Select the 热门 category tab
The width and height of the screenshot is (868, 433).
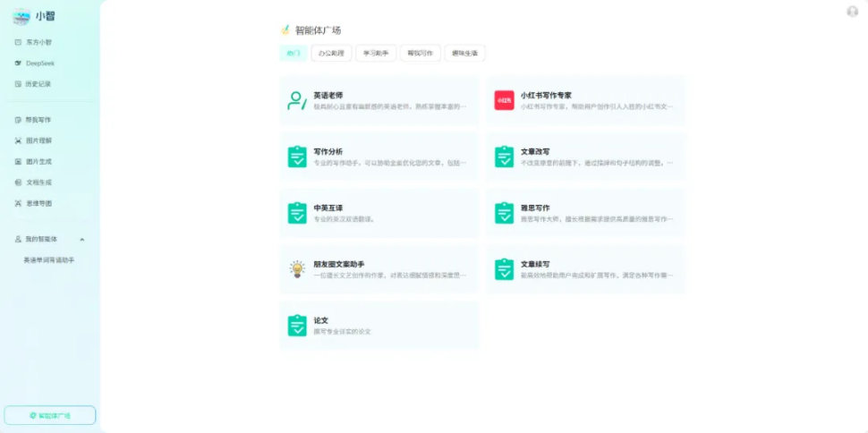293,54
